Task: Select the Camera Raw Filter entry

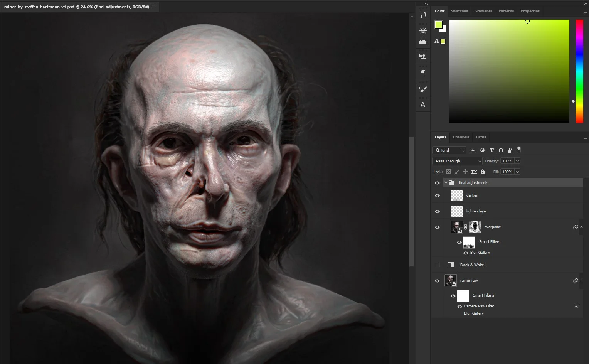Action: tap(479, 306)
